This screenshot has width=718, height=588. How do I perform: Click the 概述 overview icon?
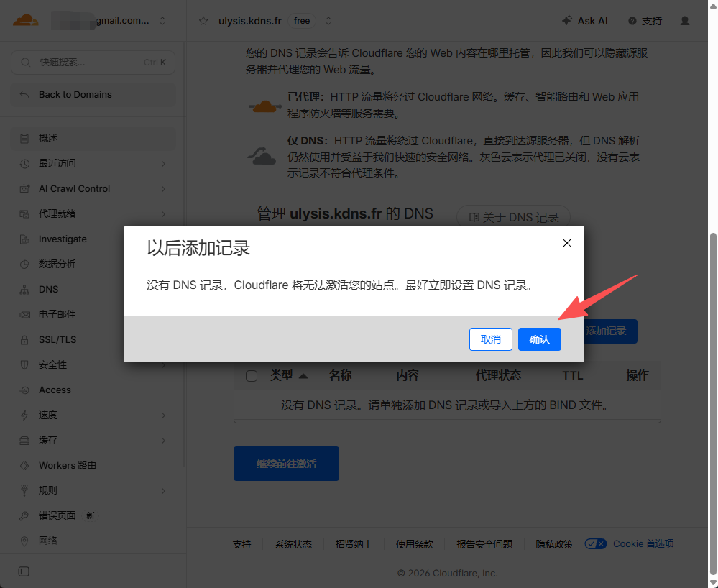point(24,138)
